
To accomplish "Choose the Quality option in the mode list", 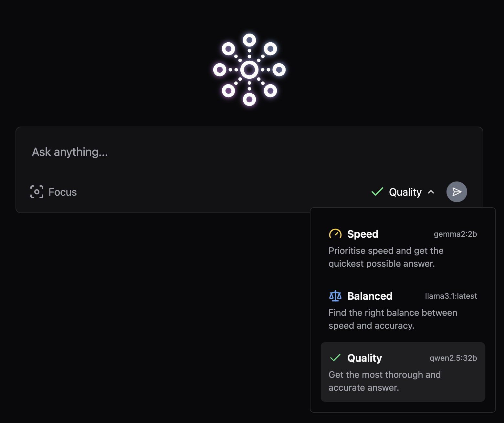I will tap(364, 358).
